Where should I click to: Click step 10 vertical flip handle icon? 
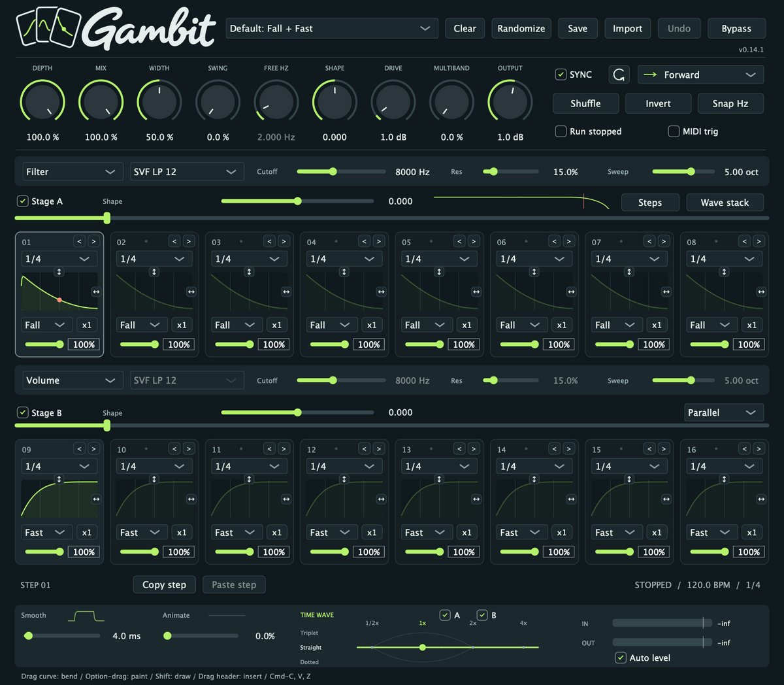tap(154, 479)
